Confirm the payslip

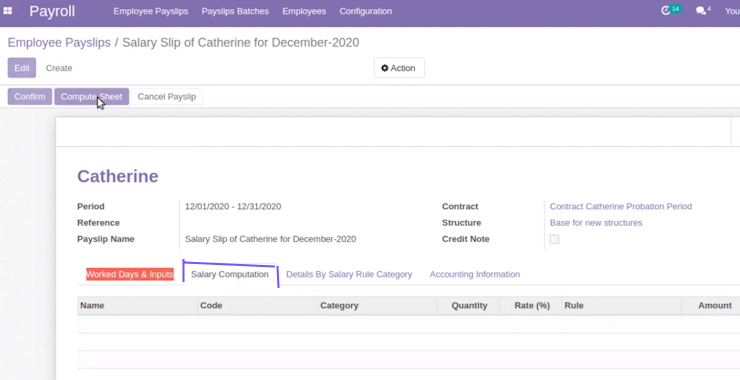point(30,96)
